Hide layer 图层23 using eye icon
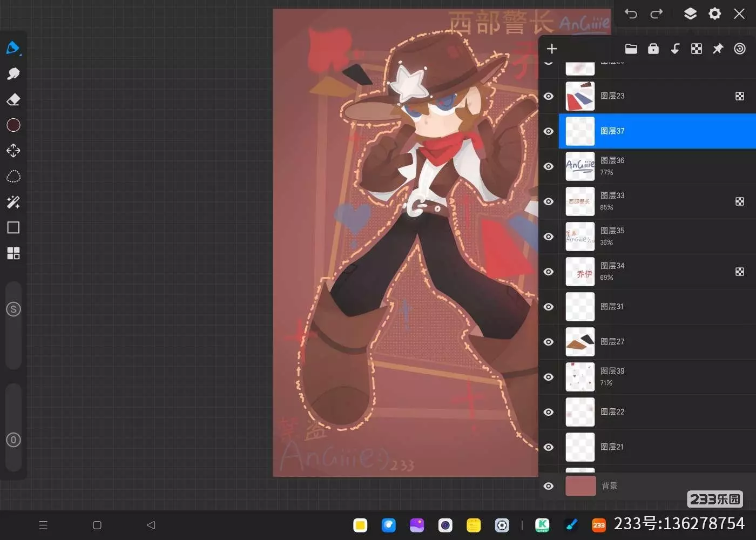 (x=549, y=96)
